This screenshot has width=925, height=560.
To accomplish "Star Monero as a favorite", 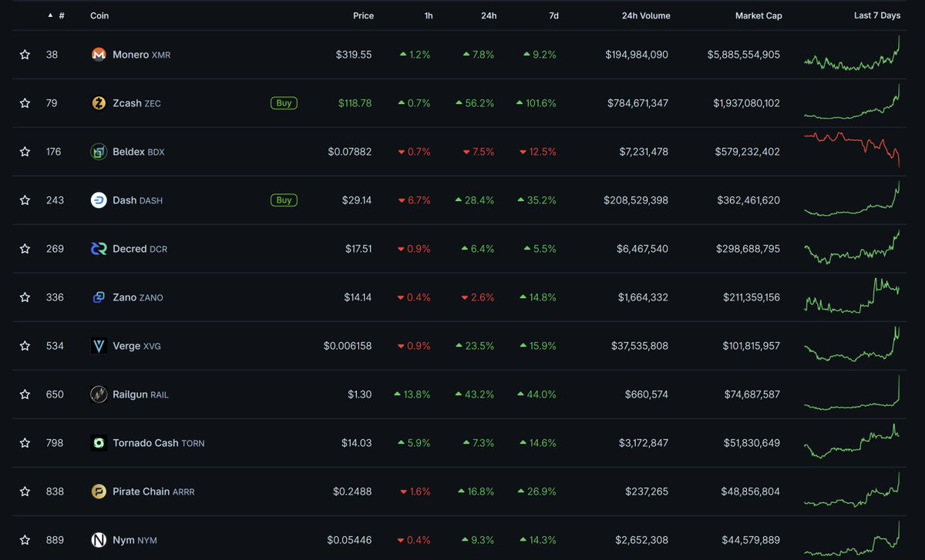I will pyautogui.click(x=25, y=55).
